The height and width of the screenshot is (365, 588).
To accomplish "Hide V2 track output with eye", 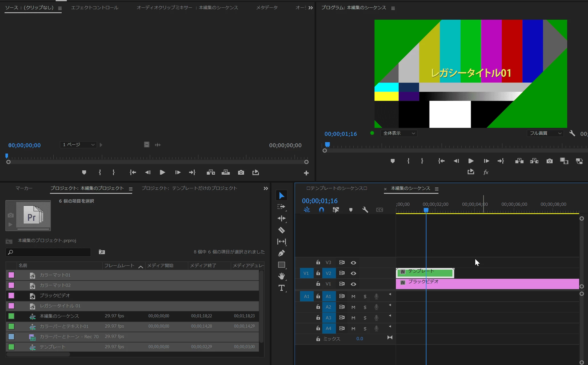I will 353,273.
